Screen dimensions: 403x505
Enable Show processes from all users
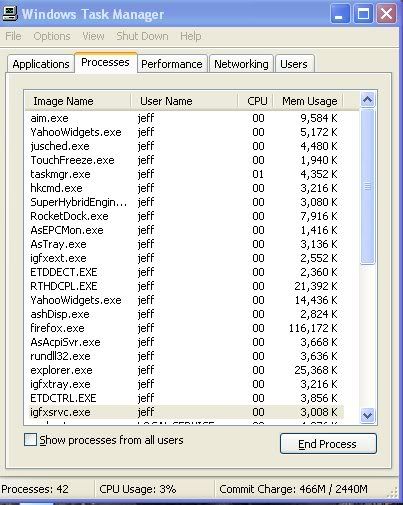(x=30, y=440)
